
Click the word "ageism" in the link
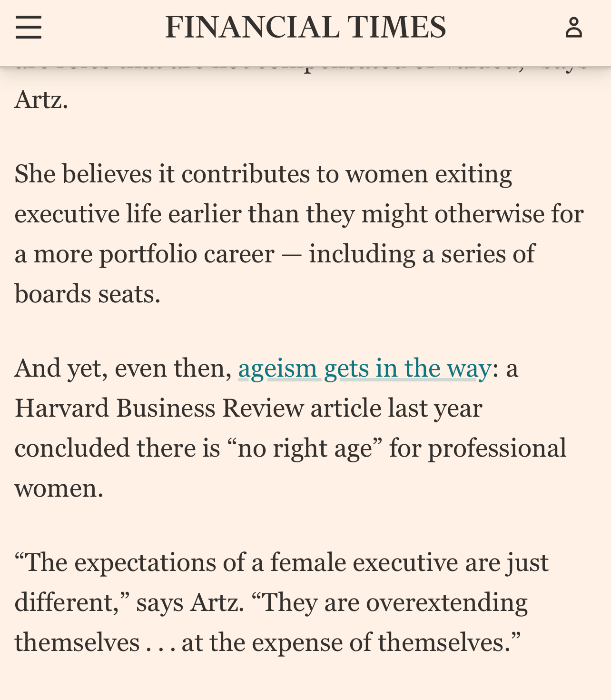pyautogui.click(x=277, y=369)
